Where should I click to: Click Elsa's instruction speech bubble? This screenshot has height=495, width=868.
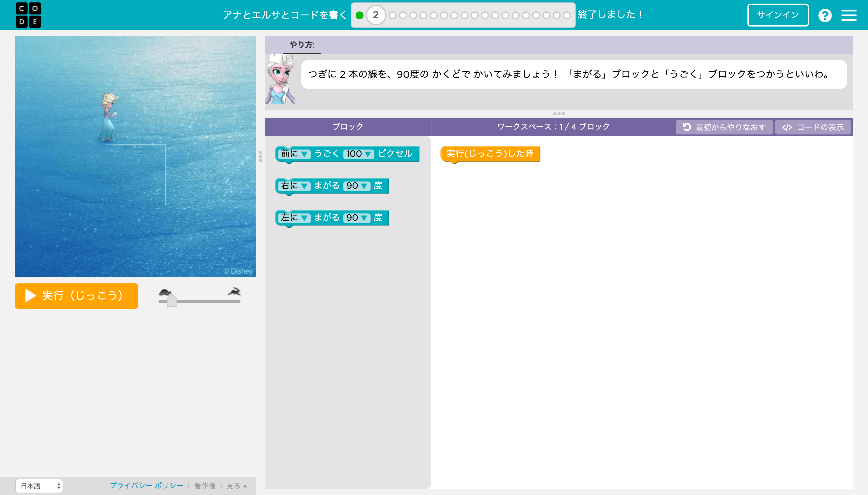tap(574, 74)
